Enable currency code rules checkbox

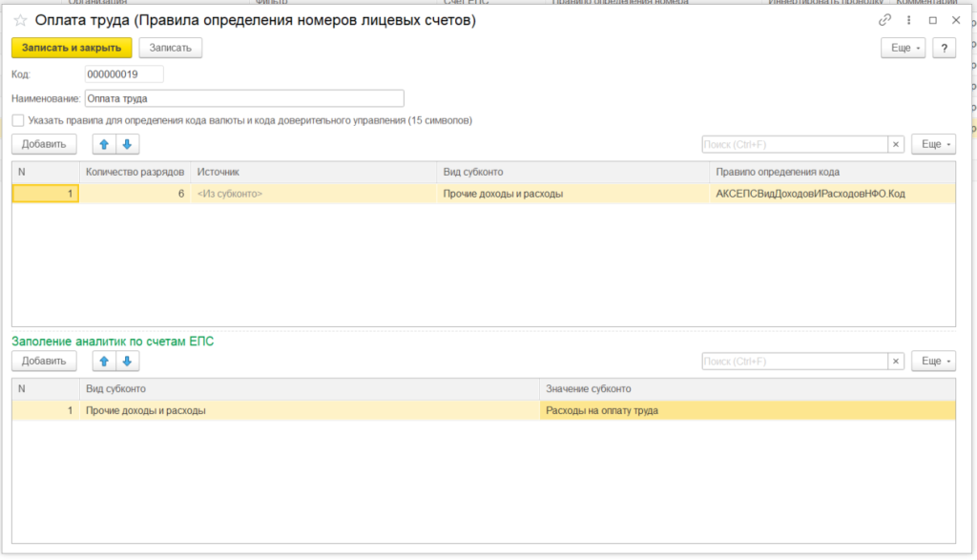pyautogui.click(x=18, y=121)
